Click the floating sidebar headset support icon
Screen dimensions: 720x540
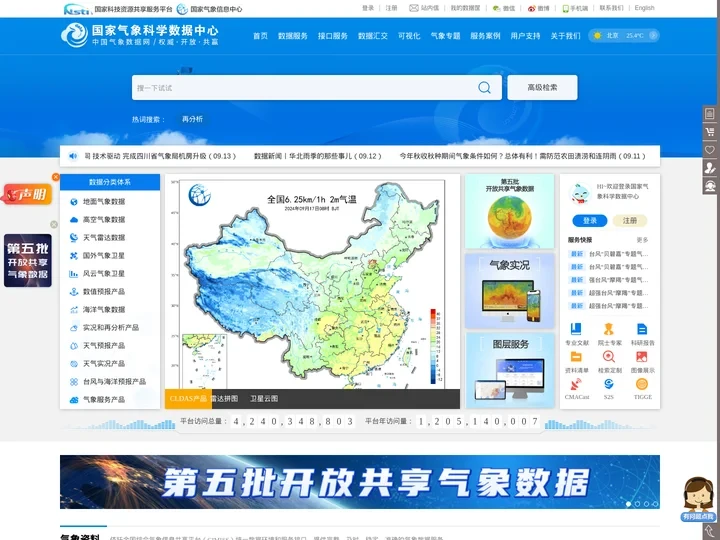[710, 186]
